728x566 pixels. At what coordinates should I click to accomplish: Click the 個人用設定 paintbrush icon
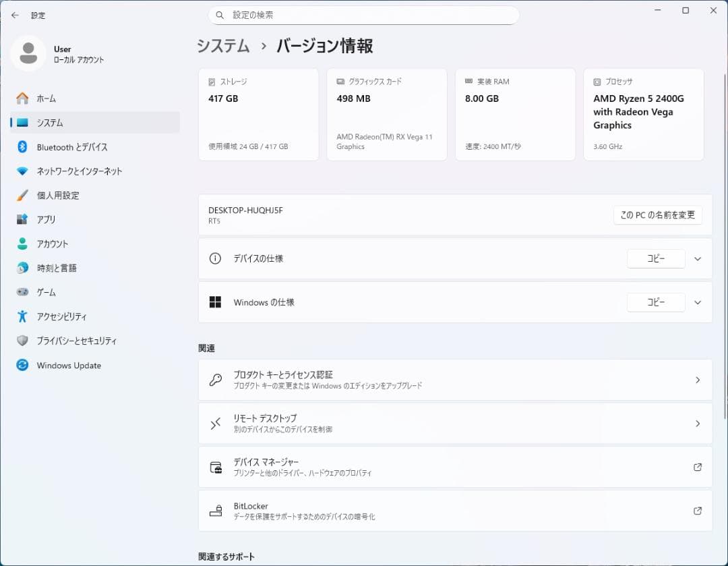22,195
